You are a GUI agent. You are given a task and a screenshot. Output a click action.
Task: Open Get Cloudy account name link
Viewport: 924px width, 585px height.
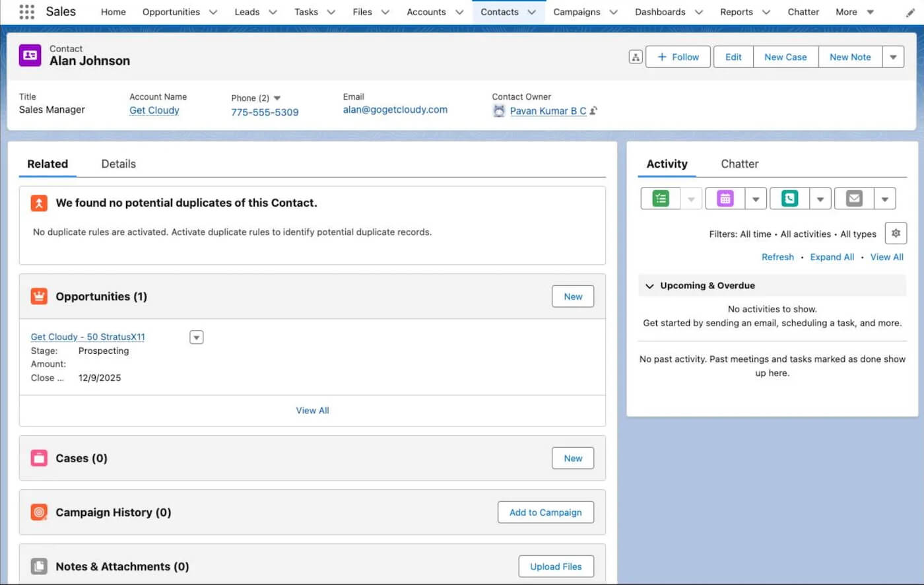click(154, 110)
